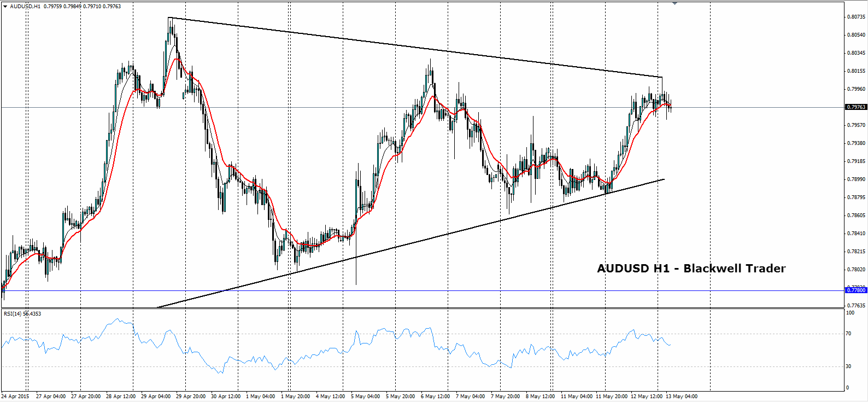
Task: Click price scale value 0.78410
Action: pos(856,234)
